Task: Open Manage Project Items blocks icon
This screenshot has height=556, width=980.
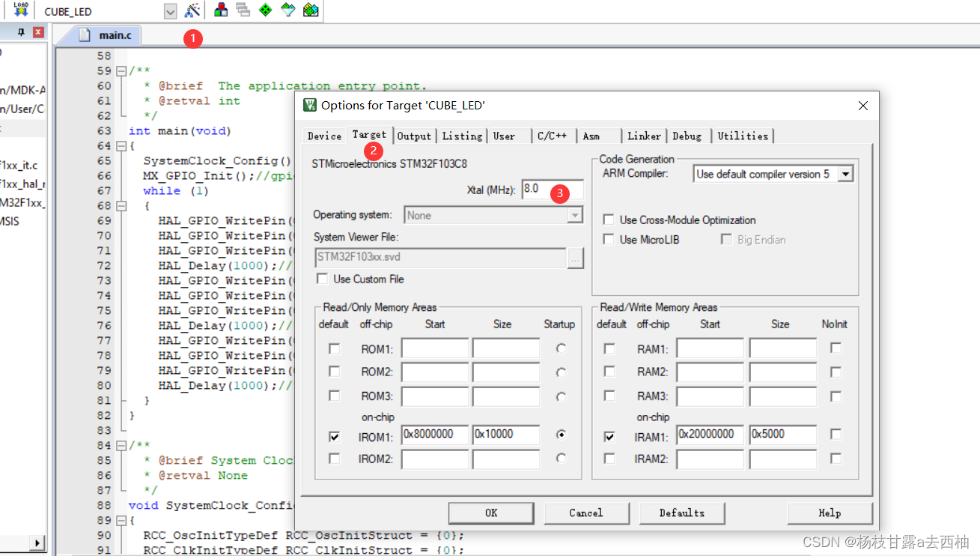Action: 221,10
